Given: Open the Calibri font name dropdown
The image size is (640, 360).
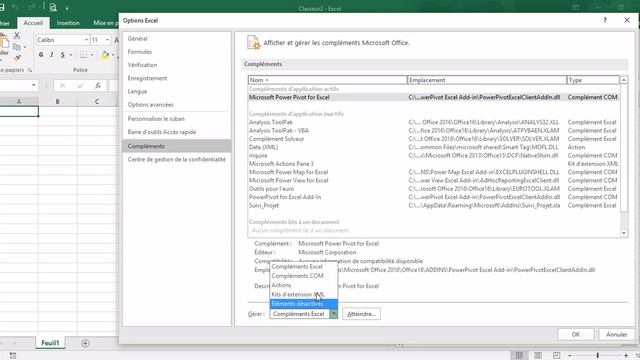Looking at the screenshot, I should pos(86,40).
